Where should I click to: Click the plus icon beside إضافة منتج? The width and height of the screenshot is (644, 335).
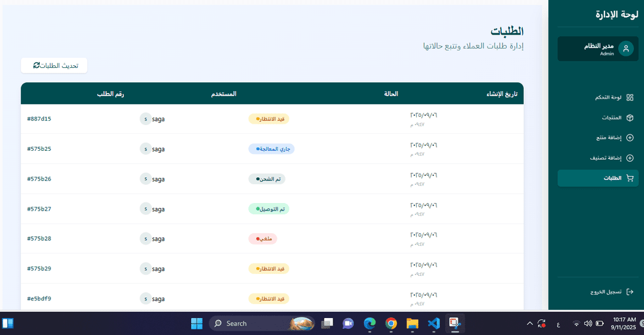630,138
